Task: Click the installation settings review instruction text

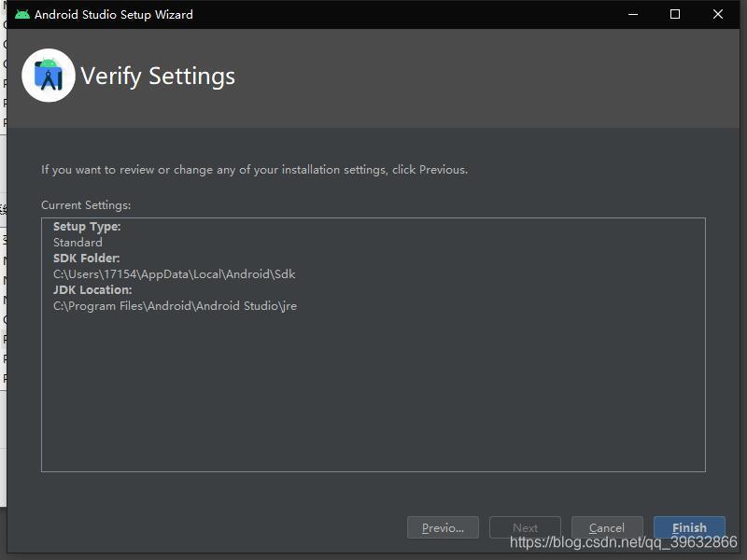Action: (254, 170)
